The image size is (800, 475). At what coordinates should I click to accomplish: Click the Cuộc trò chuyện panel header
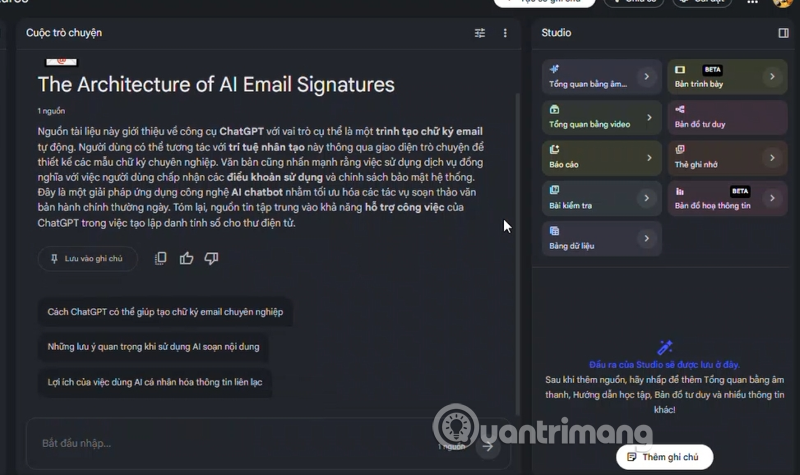coord(64,33)
